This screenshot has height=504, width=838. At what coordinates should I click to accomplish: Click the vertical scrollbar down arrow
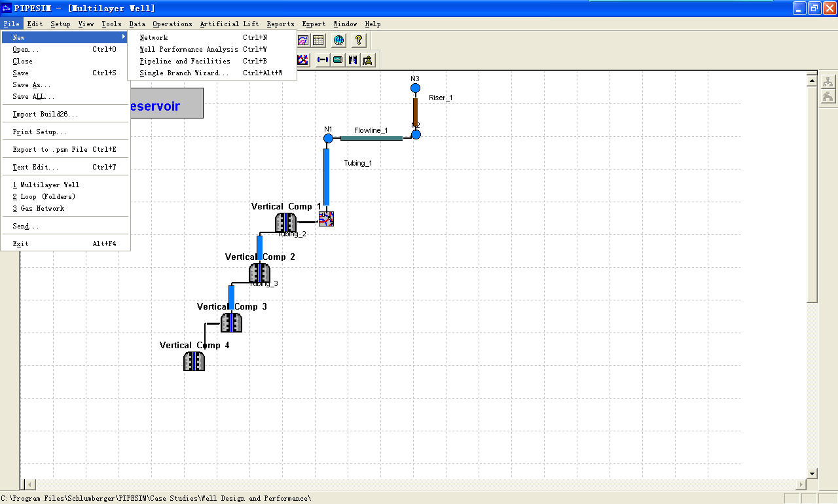812,474
